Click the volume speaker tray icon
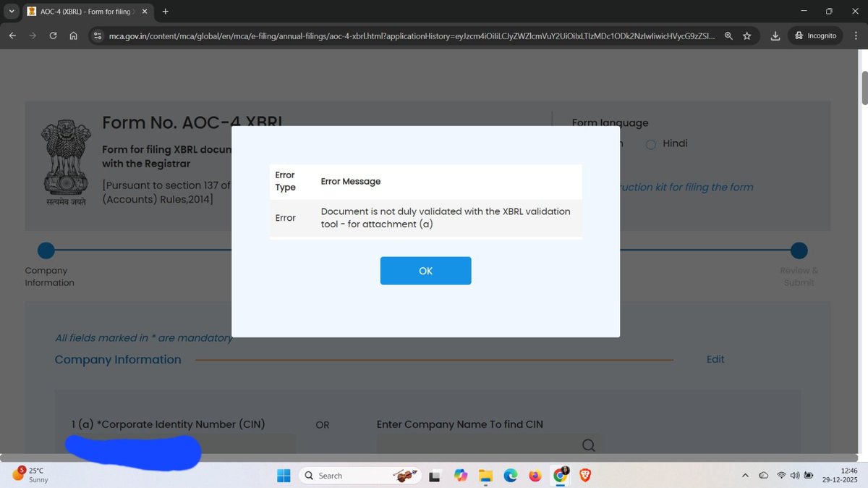This screenshot has height=488, width=868. point(795,476)
